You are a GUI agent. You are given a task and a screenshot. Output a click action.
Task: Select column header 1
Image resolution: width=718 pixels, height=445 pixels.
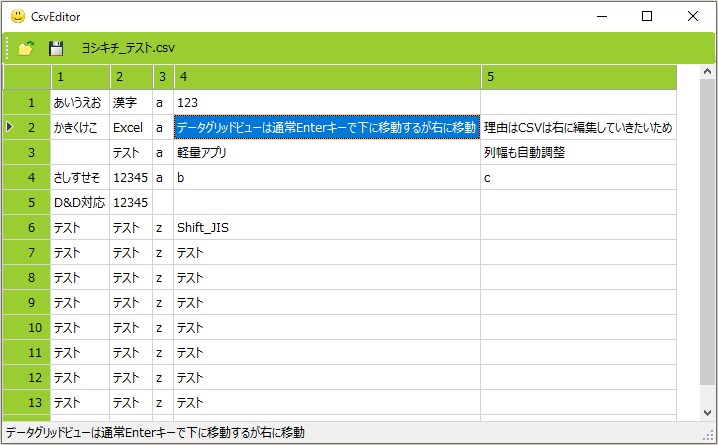tap(80, 77)
